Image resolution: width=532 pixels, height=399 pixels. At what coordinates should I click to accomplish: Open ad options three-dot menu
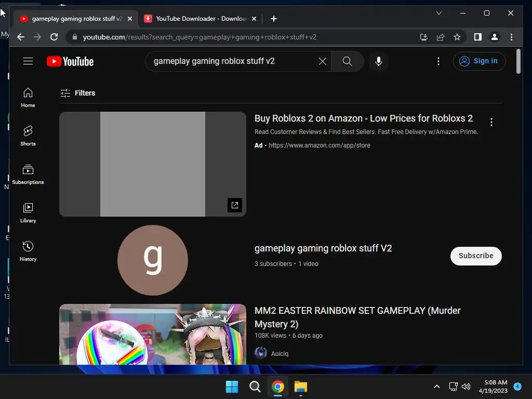point(491,122)
